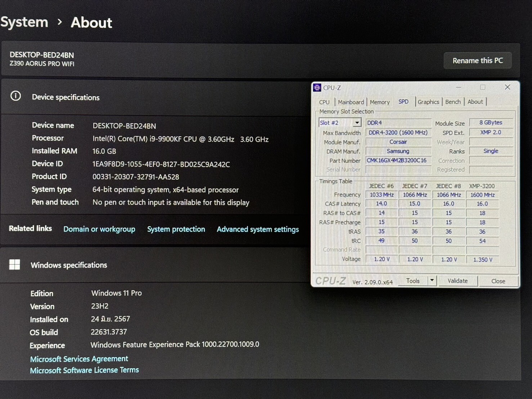Click the Tools button in CPU-Z
Image resolution: width=532 pixels, height=399 pixels.
click(x=413, y=281)
